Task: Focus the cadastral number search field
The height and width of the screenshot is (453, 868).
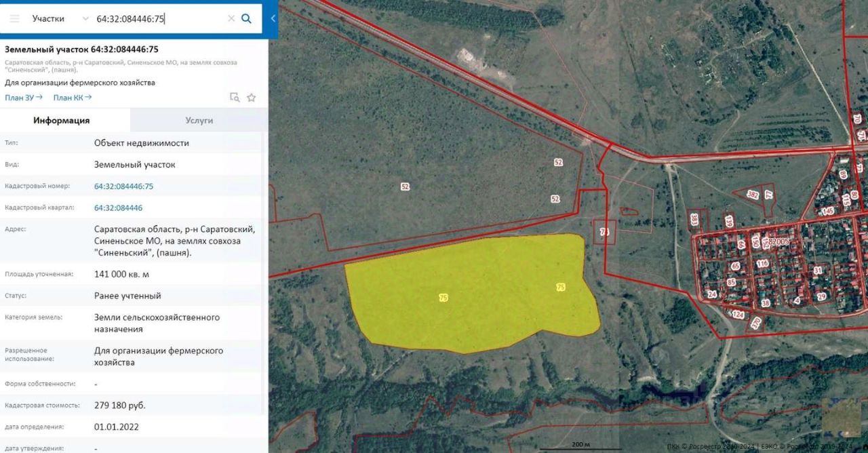Action: click(159, 19)
